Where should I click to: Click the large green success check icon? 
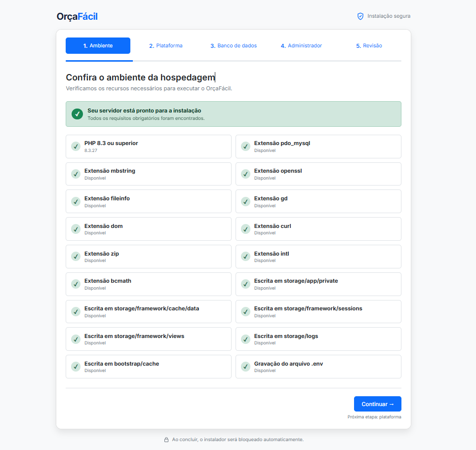[x=78, y=114]
